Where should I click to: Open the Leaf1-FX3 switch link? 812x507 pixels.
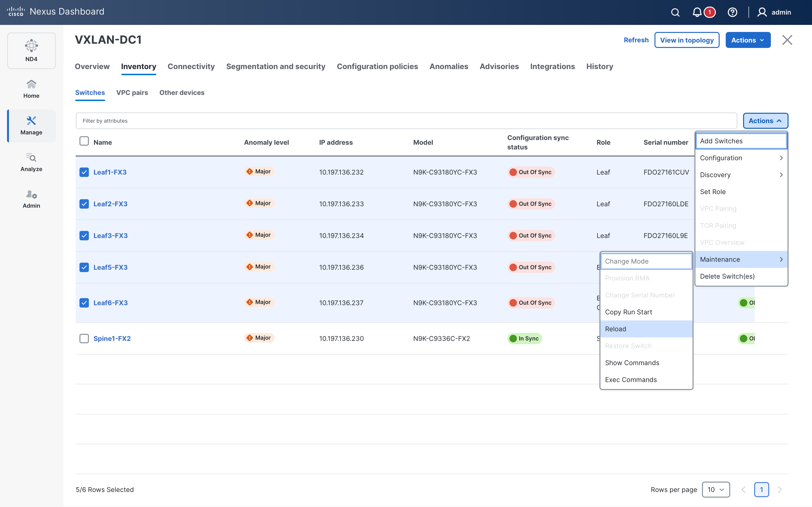[110, 172]
